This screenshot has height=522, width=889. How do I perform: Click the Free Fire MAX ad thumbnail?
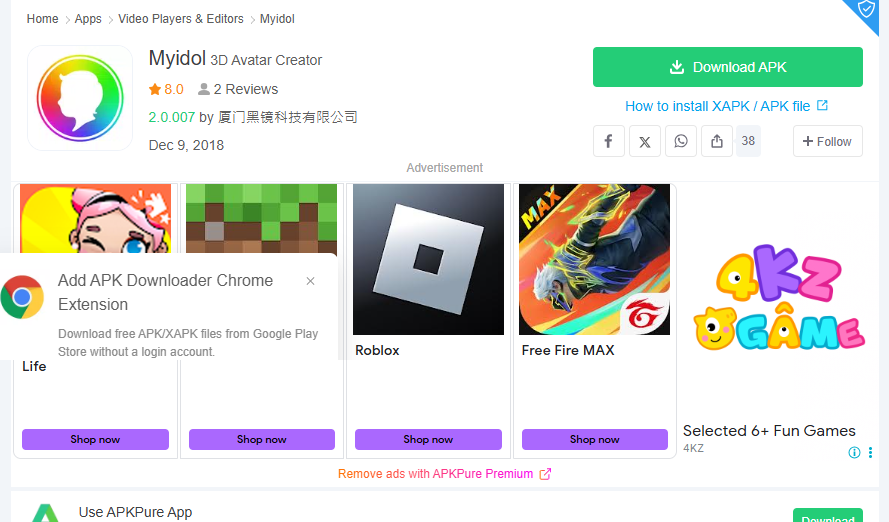coord(594,259)
